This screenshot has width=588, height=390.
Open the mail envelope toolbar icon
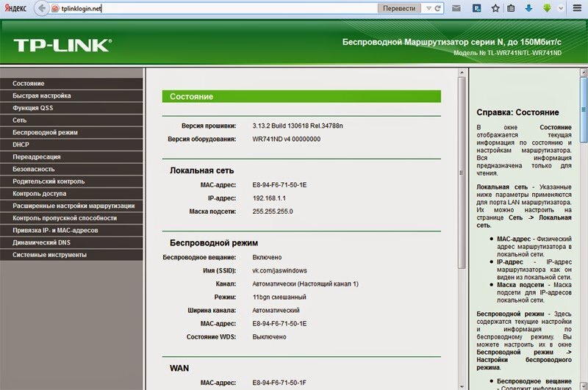pyautogui.click(x=456, y=8)
